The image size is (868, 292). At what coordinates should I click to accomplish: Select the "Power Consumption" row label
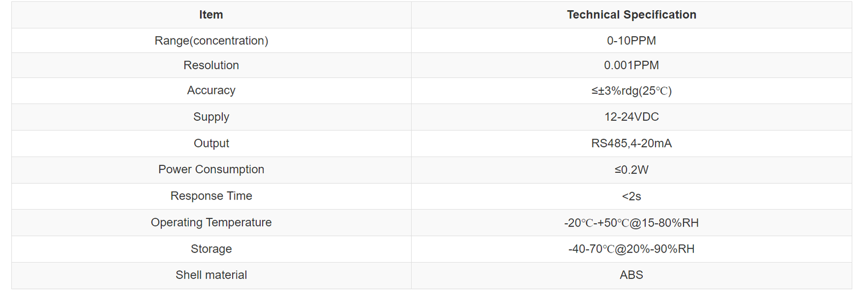point(211,170)
